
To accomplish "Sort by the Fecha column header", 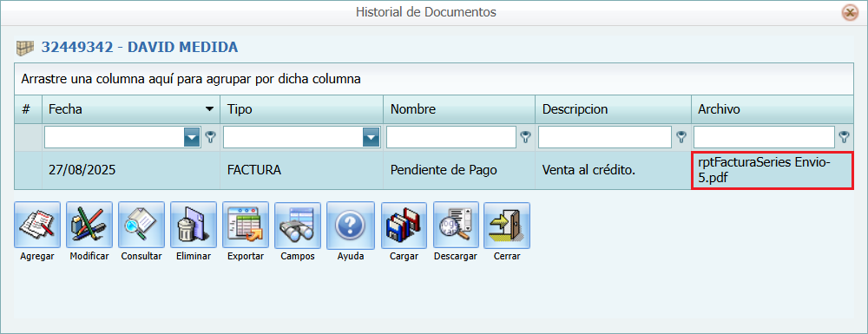I will 131,109.
